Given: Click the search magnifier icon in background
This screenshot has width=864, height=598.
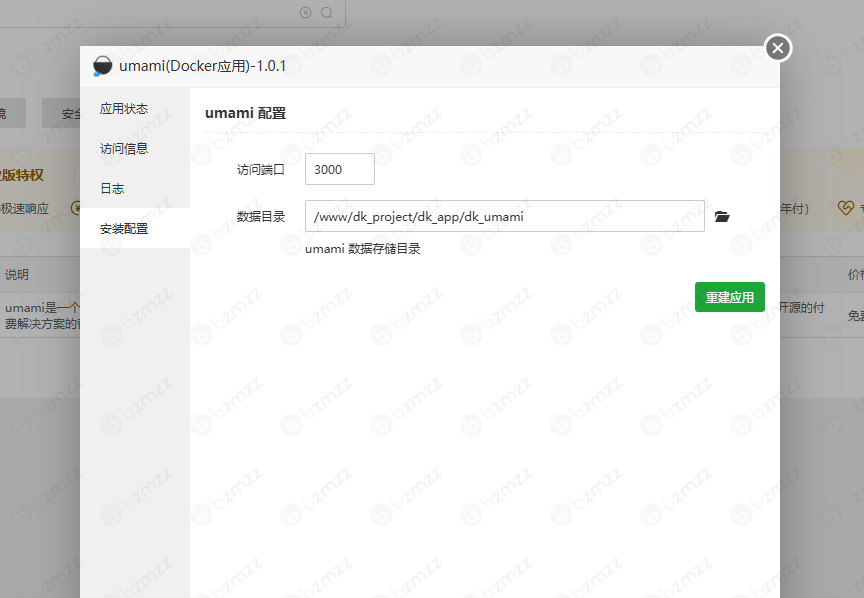Looking at the screenshot, I should click(327, 12).
